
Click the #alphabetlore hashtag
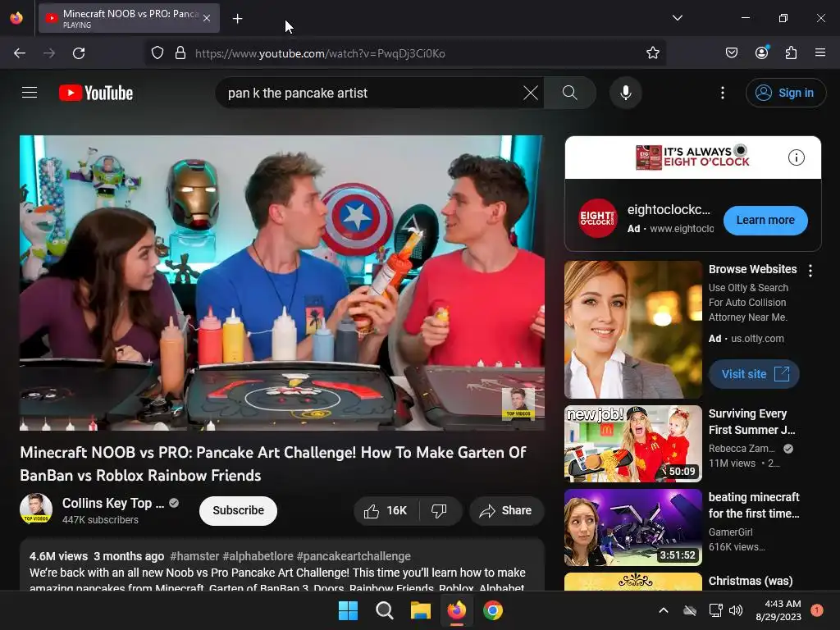click(258, 556)
